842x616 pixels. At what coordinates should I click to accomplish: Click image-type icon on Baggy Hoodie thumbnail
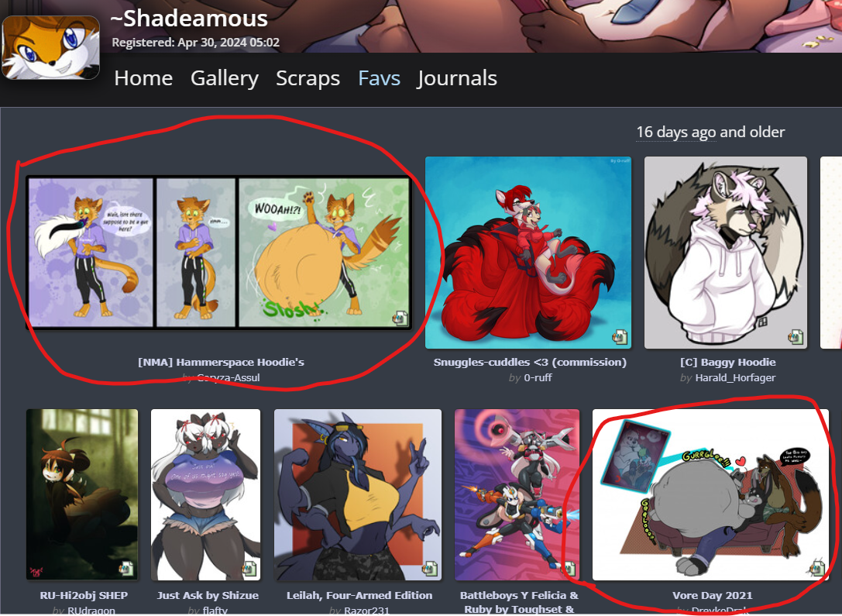tap(796, 337)
